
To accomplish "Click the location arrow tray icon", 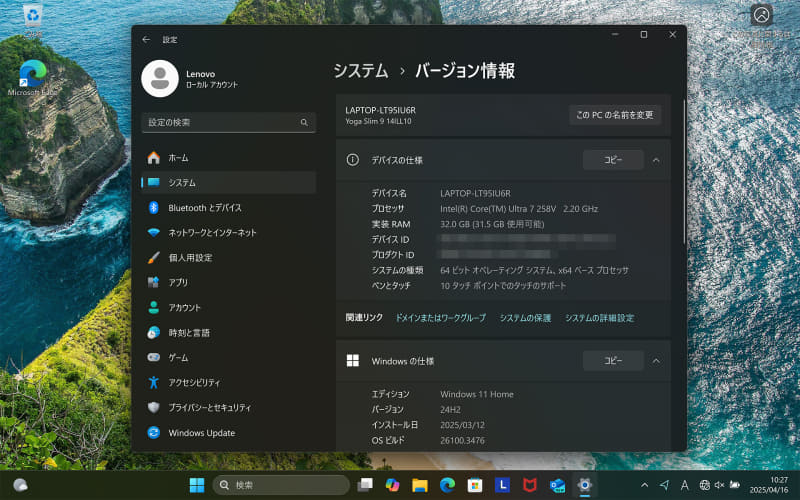I will click(664, 485).
